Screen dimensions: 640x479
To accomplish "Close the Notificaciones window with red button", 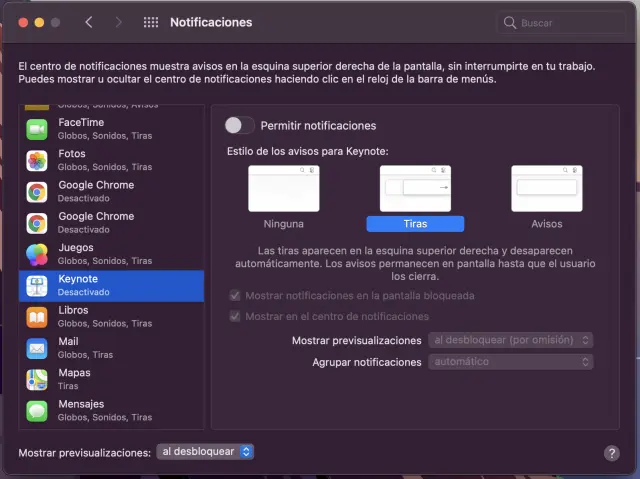I will click(23, 22).
